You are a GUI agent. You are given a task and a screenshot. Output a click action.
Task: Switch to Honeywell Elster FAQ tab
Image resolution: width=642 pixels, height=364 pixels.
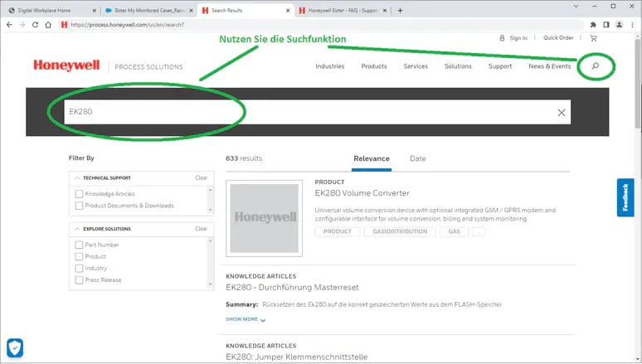coord(343,11)
